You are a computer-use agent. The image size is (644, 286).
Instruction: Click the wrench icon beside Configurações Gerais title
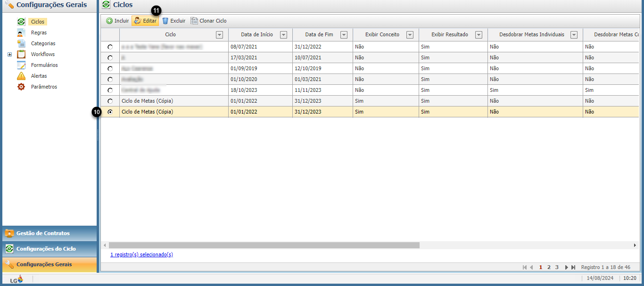[x=9, y=5]
